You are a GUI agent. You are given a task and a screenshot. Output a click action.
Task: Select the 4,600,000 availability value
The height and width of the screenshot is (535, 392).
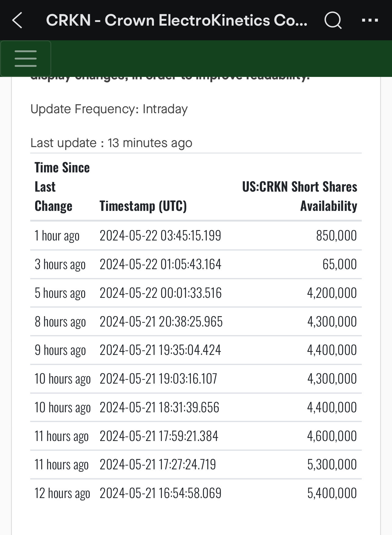coord(332,436)
